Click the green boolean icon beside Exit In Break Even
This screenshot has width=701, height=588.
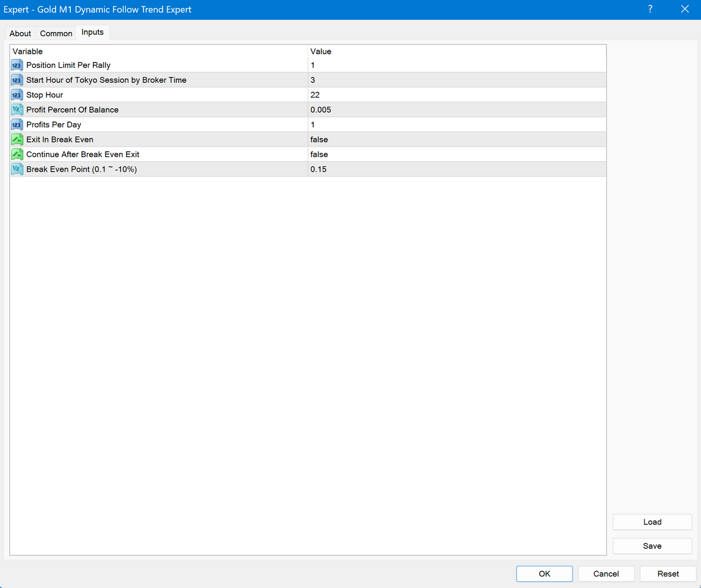17,140
